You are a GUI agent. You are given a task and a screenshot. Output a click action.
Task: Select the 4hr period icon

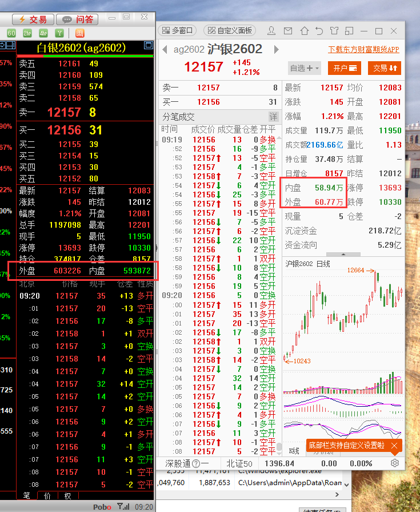43,33
